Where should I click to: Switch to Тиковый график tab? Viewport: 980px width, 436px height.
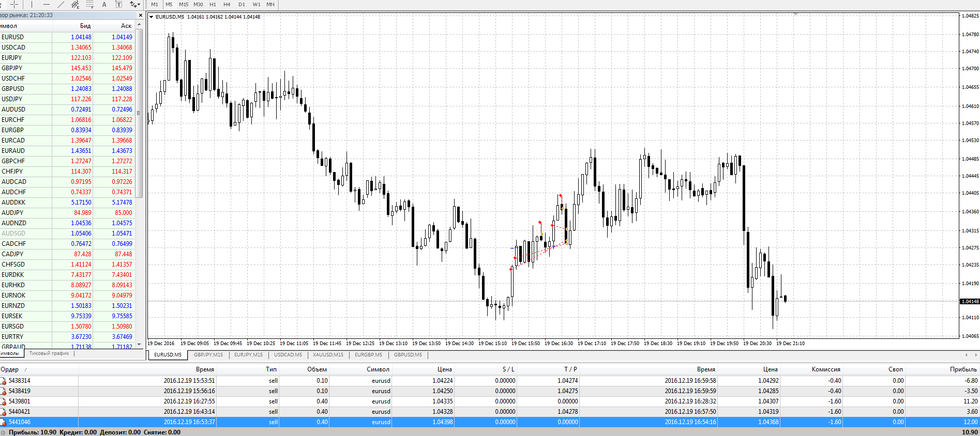pos(49,353)
